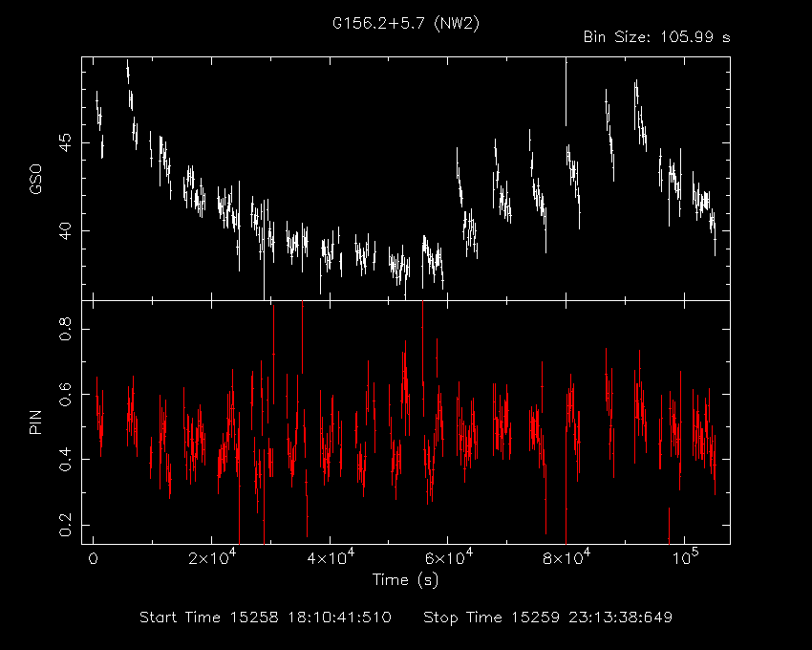Viewport: 812px width, 650px height.
Task: Click the 10^5 time axis label
Action: coord(685,557)
